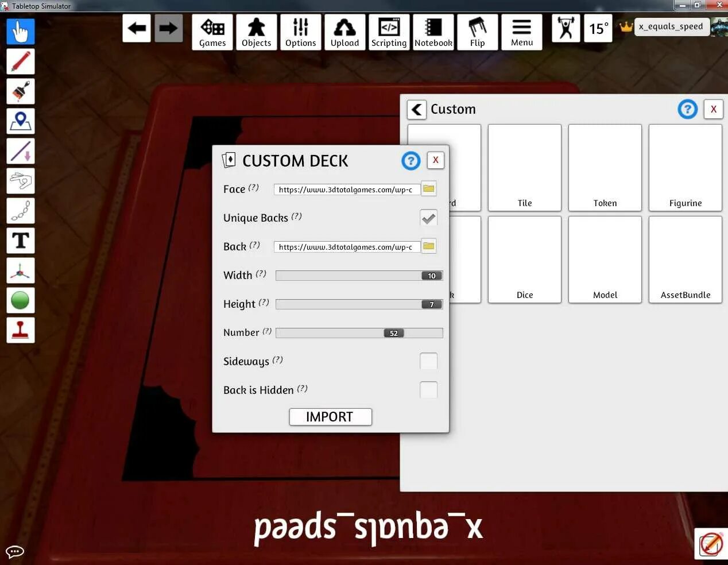Adjust the Height slider
The width and height of the screenshot is (728, 565).
pos(359,304)
